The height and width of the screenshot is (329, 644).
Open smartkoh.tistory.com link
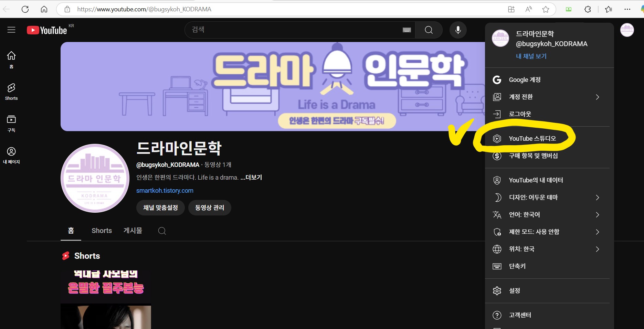click(165, 191)
